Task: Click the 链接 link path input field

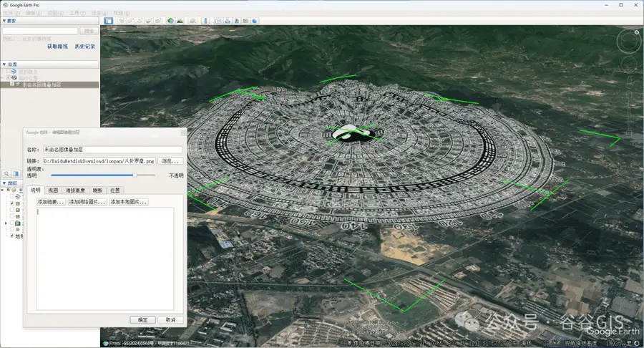Action: coord(99,161)
